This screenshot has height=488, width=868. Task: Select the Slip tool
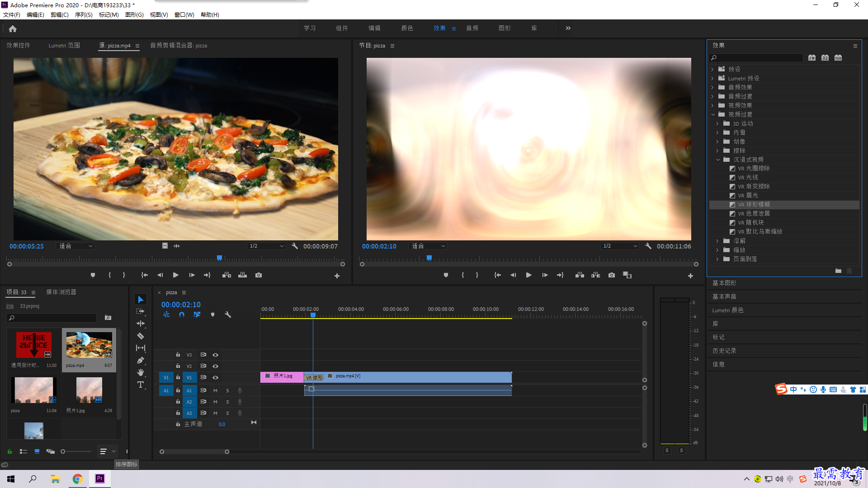point(141,348)
